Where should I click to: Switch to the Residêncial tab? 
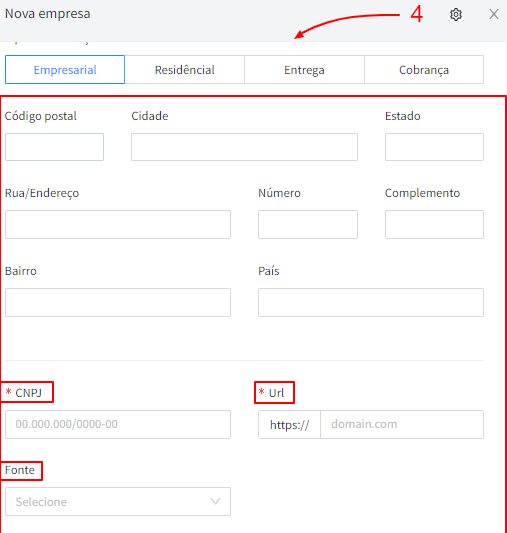(185, 70)
